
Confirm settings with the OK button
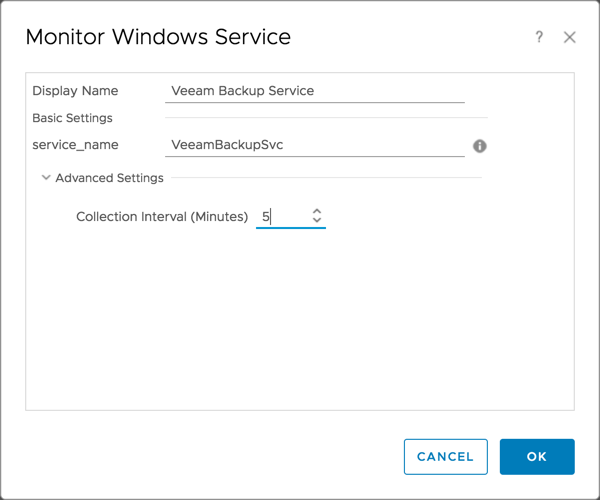point(537,456)
